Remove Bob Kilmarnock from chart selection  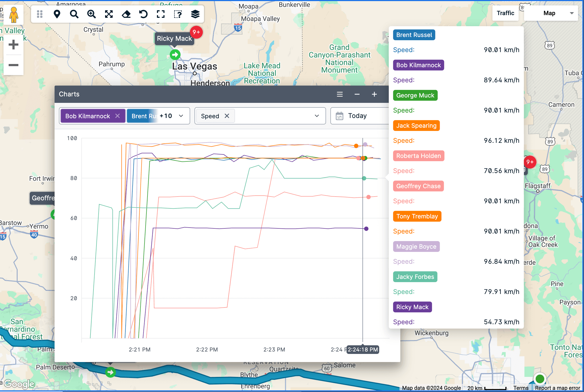pos(118,116)
